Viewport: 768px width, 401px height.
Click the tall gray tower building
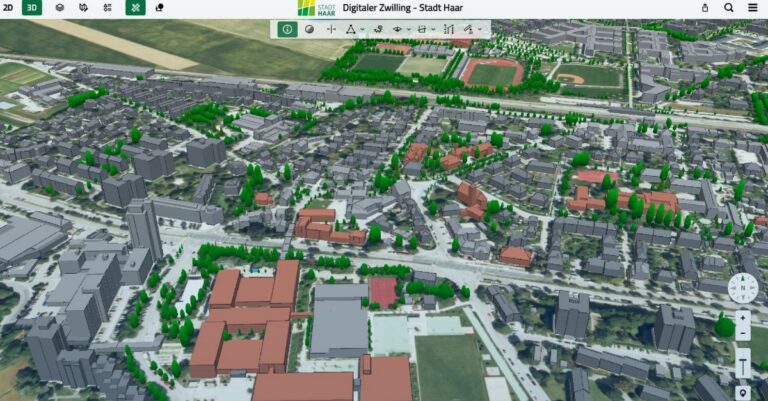point(144,229)
